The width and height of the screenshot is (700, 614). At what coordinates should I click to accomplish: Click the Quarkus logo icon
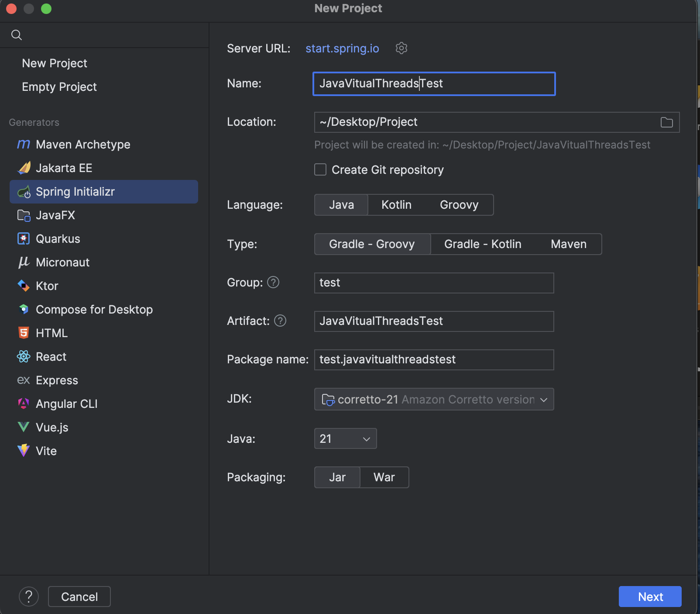24,238
